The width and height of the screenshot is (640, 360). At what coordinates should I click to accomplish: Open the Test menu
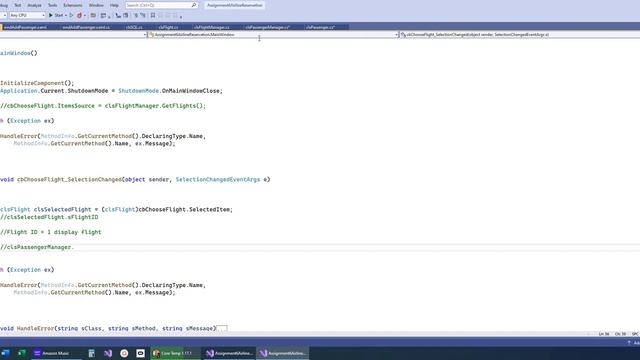click(x=18, y=5)
